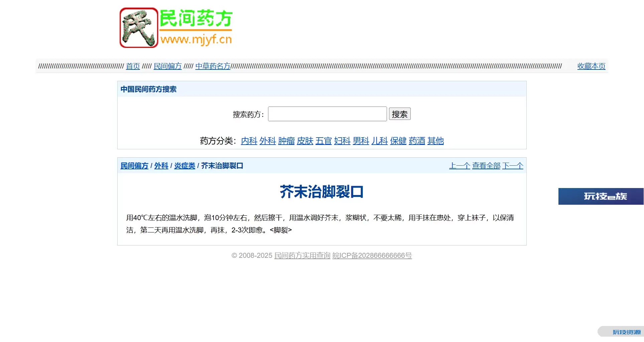The height and width of the screenshot is (342, 644).
Task: Open the 皮肤 category
Action: click(x=305, y=141)
